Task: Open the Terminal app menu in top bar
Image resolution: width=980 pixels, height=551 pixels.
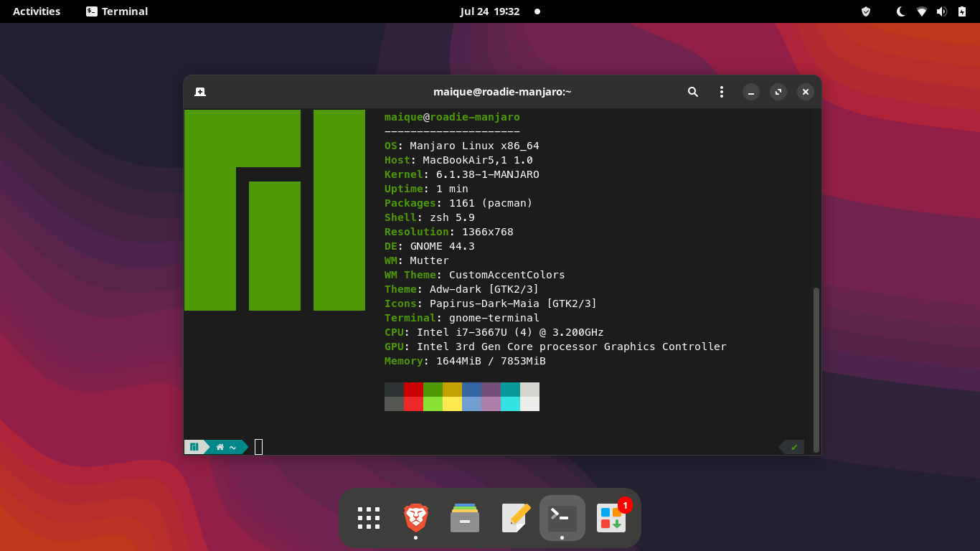Action: coord(117,11)
